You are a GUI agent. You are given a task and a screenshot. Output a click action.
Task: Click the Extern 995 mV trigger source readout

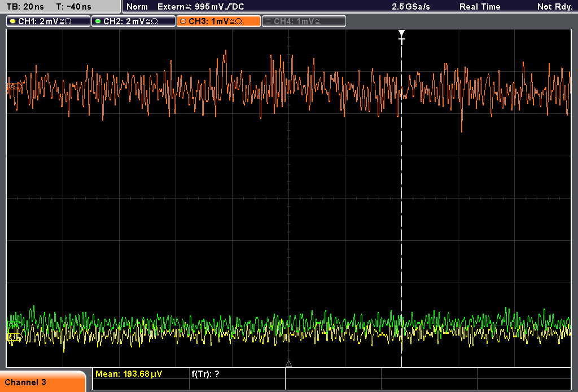(200, 7)
